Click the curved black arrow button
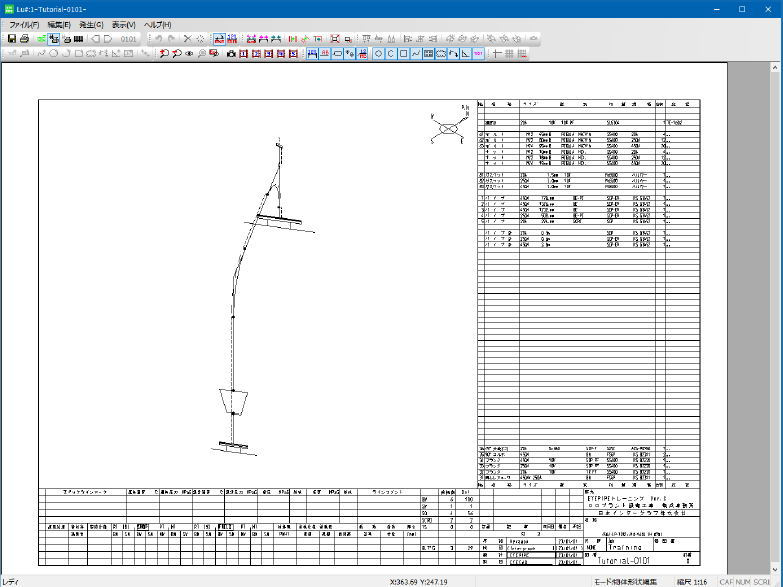This screenshot has width=783, height=587. coord(453,53)
